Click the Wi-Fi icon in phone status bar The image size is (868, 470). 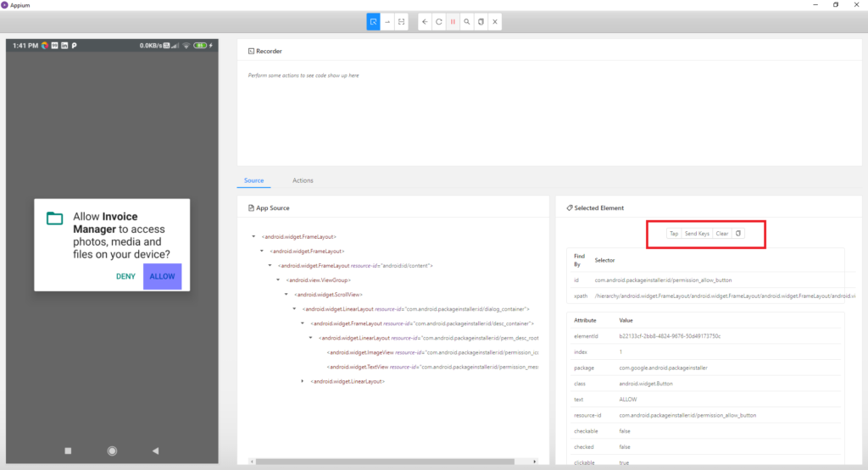pyautogui.click(x=186, y=46)
